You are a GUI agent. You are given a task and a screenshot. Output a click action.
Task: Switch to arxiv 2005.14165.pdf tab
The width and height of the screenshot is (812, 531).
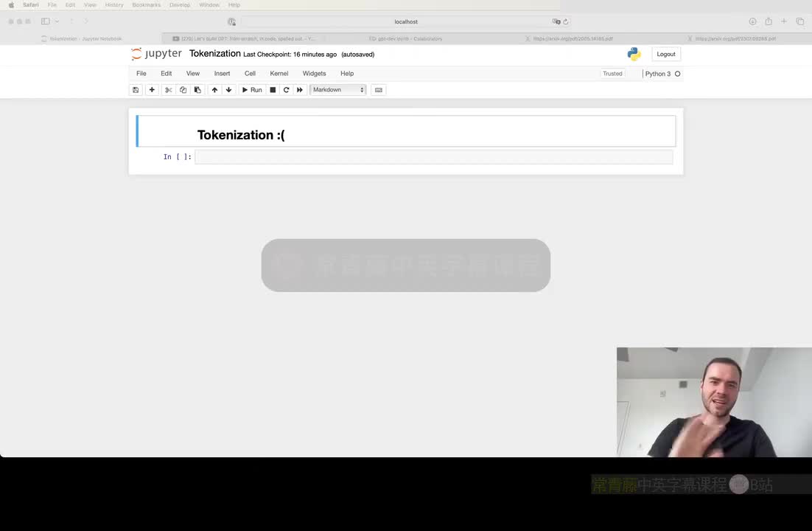pos(568,39)
